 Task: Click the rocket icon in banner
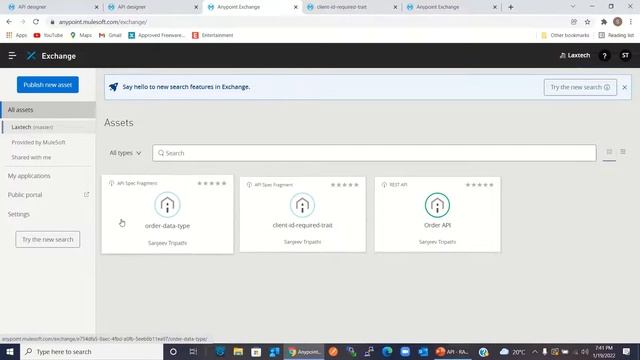point(113,87)
